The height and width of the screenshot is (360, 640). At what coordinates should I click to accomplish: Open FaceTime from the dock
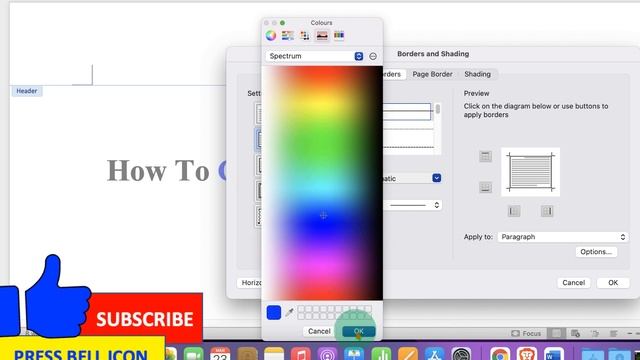(x=193, y=354)
